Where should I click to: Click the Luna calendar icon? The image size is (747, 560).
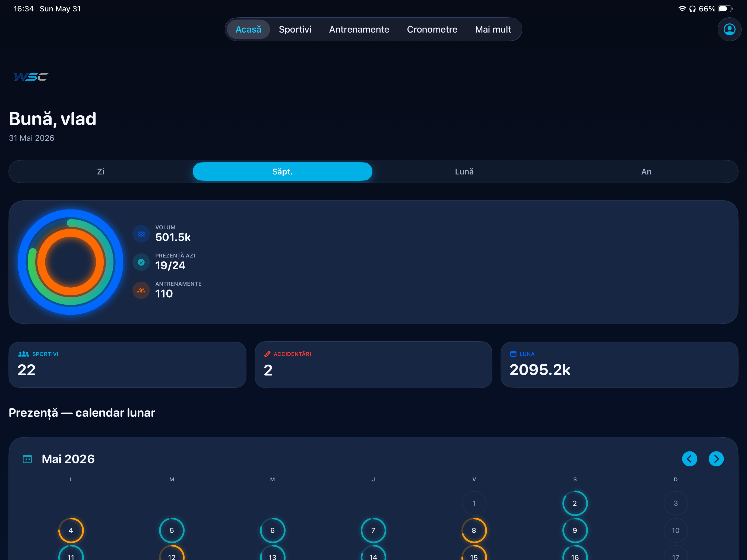click(513, 354)
